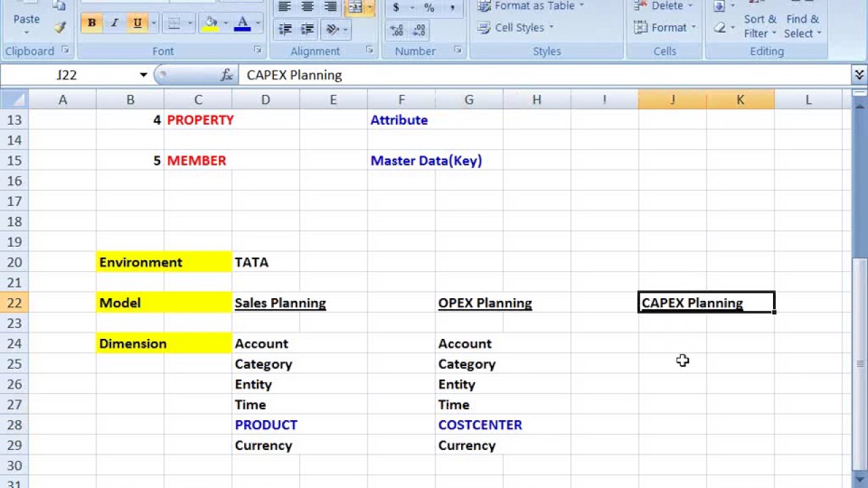The width and height of the screenshot is (868, 488).
Task: Click Decrease Decimal button
Action: (419, 30)
